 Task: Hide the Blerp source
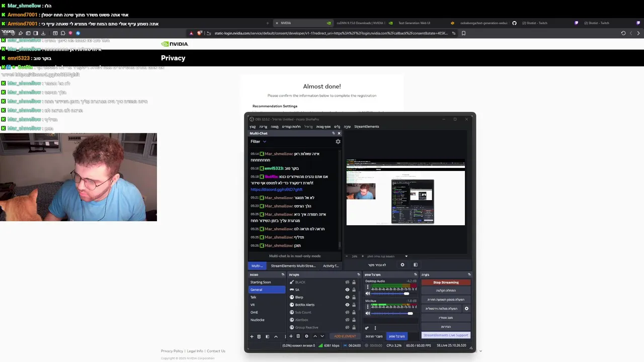(x=347, y=297)
